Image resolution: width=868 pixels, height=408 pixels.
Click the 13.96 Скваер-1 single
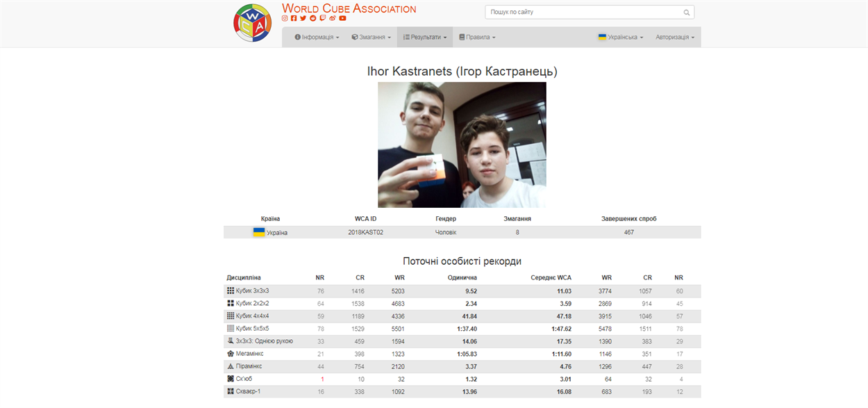(469, 392)
